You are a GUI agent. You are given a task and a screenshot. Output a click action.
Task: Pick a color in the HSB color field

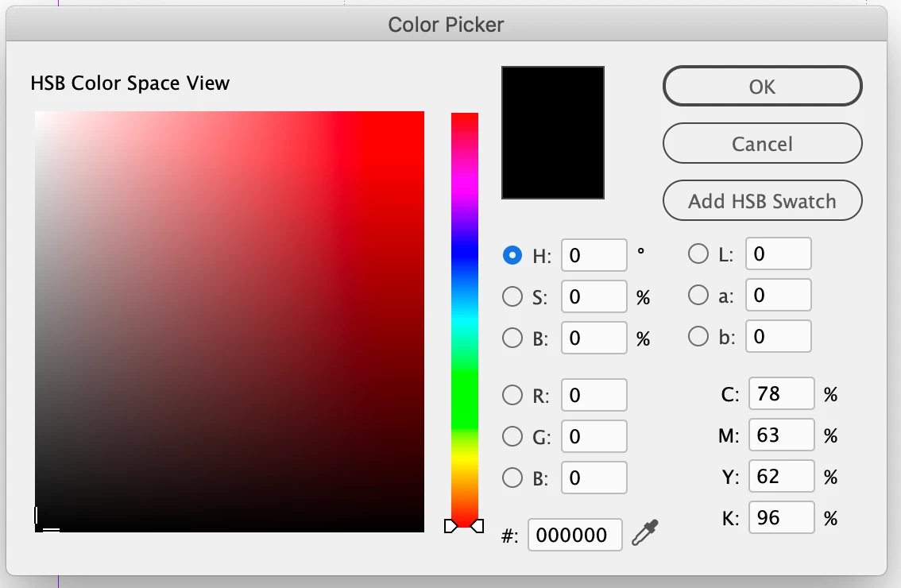[x=230, y=322]
